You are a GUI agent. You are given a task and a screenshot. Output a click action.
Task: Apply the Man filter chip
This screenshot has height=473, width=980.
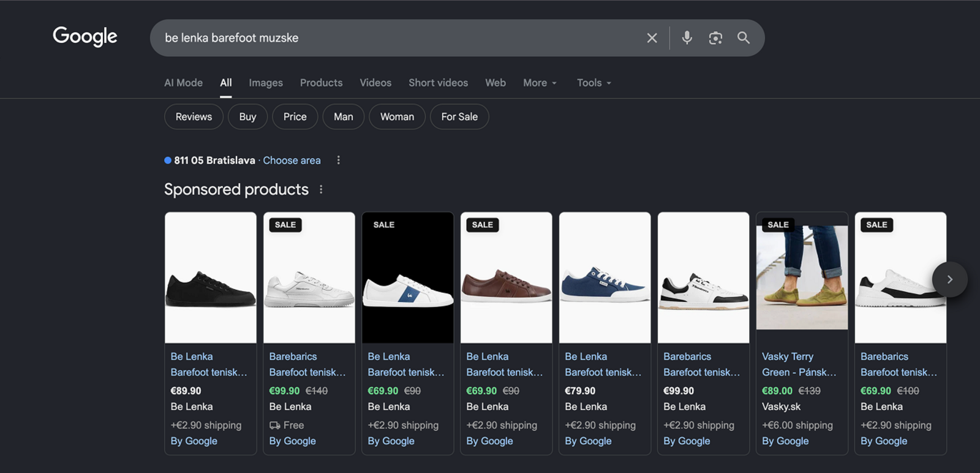343,116
